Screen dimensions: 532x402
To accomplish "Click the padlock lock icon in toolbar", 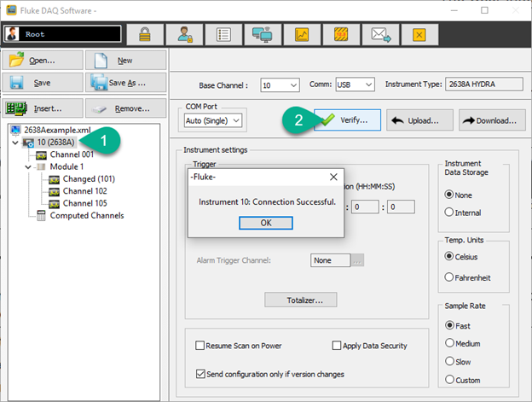I will (145, 35).
